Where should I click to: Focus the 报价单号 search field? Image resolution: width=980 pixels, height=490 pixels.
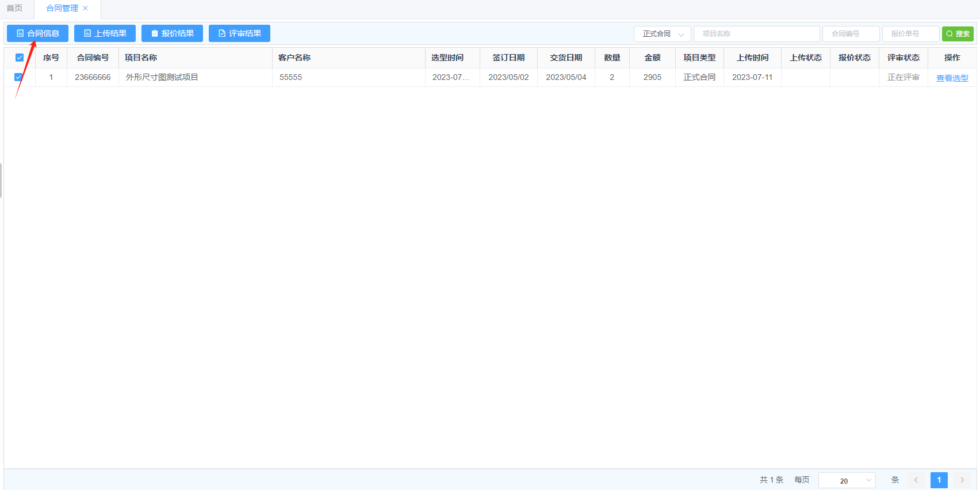(910, 34)
